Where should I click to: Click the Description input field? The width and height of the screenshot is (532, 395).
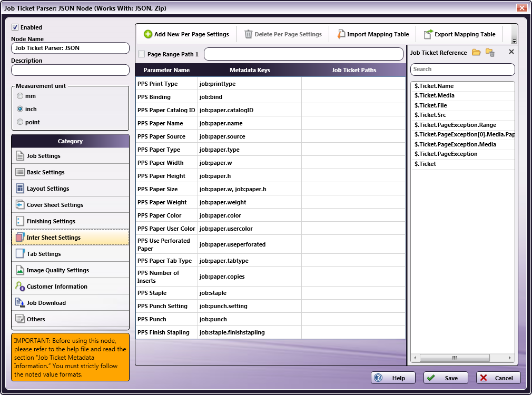click(70, 70)
